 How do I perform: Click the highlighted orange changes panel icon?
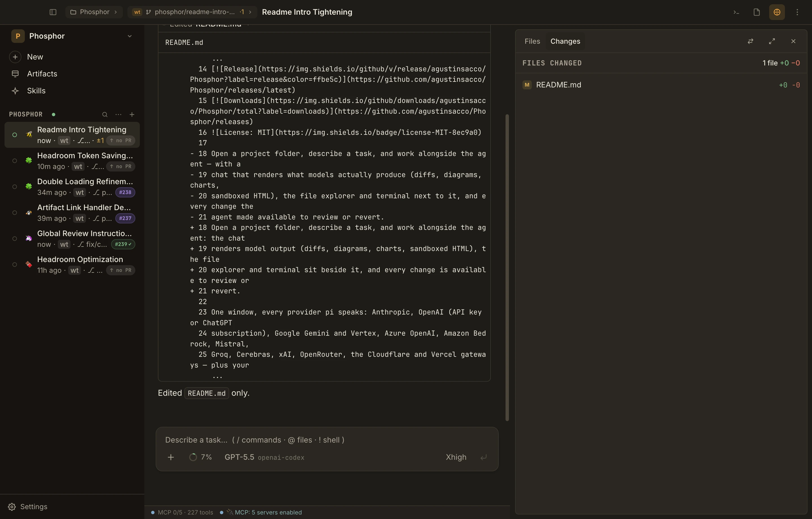(777, 12)
